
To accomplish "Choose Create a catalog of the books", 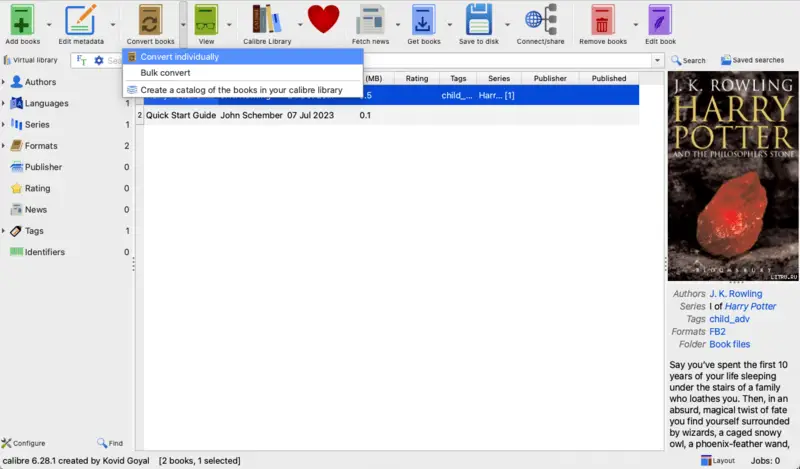I will [243, 90].
